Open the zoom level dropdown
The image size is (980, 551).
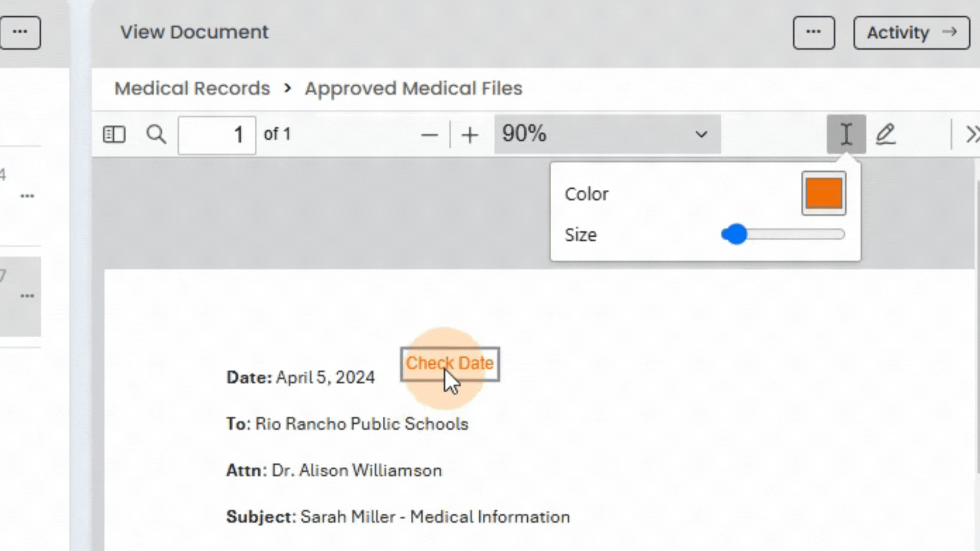pos(701,135)
